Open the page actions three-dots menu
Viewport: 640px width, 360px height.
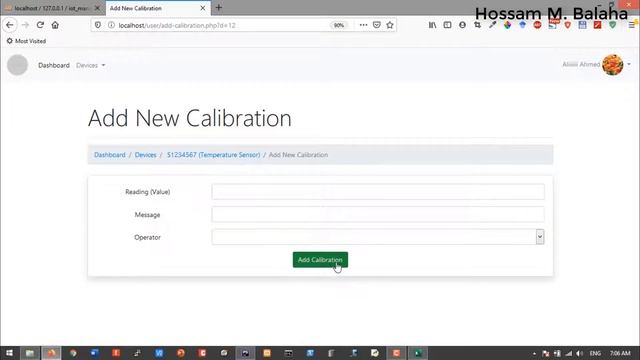coord(363,25)
